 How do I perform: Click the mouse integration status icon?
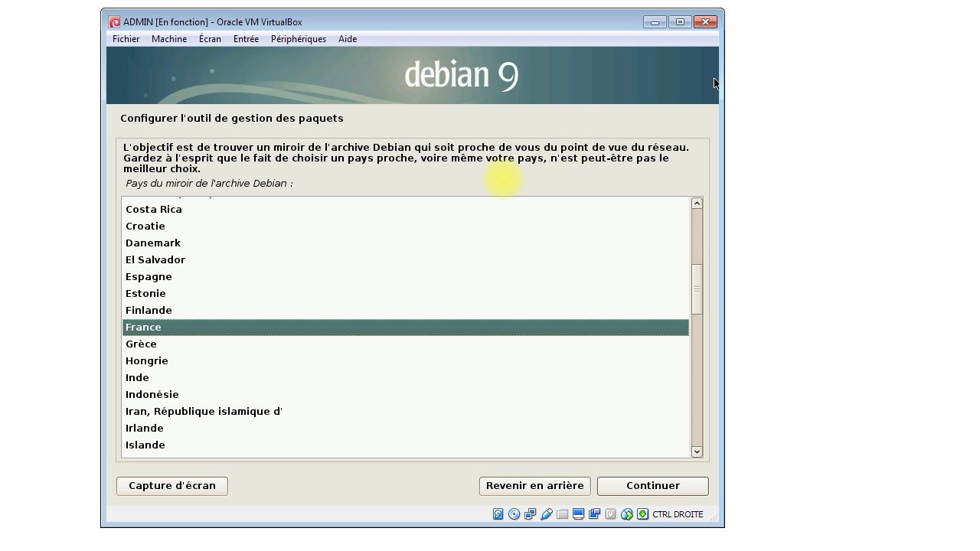click(x=627, y=514)
